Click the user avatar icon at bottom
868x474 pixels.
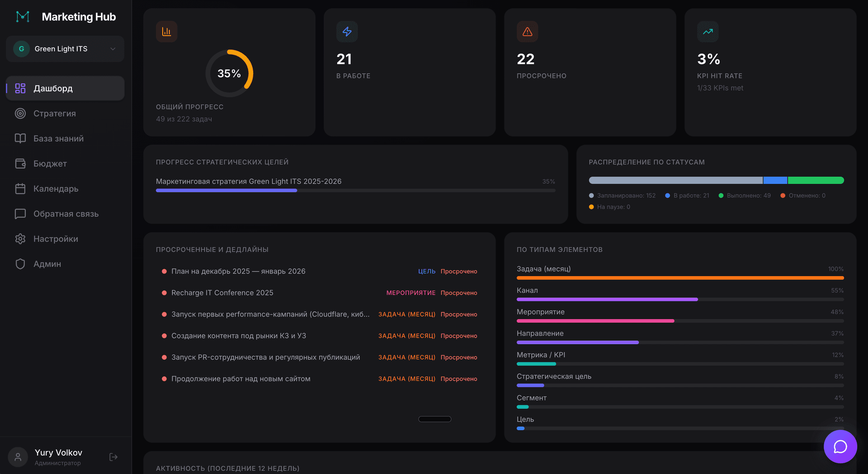pyautogui.click(x=18, y=457)
